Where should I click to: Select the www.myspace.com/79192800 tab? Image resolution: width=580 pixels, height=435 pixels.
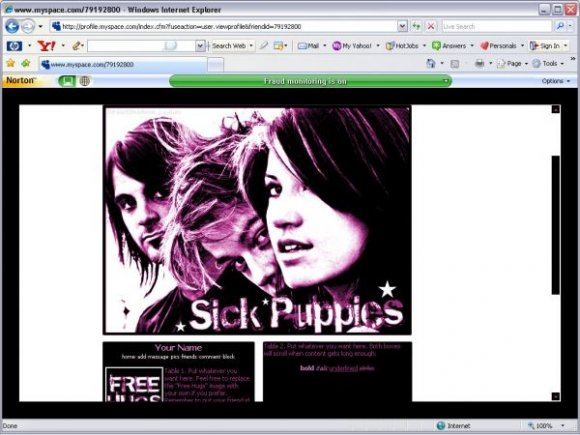coord(123,65)
